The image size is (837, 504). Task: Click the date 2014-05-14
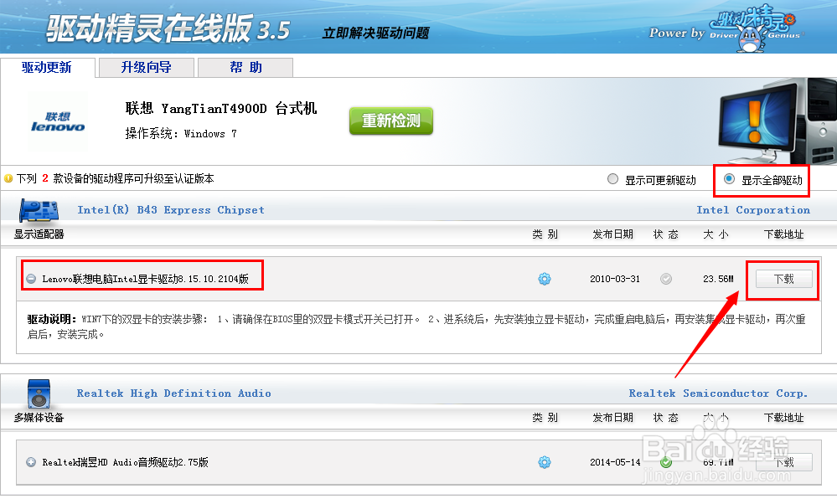(615, 462)
